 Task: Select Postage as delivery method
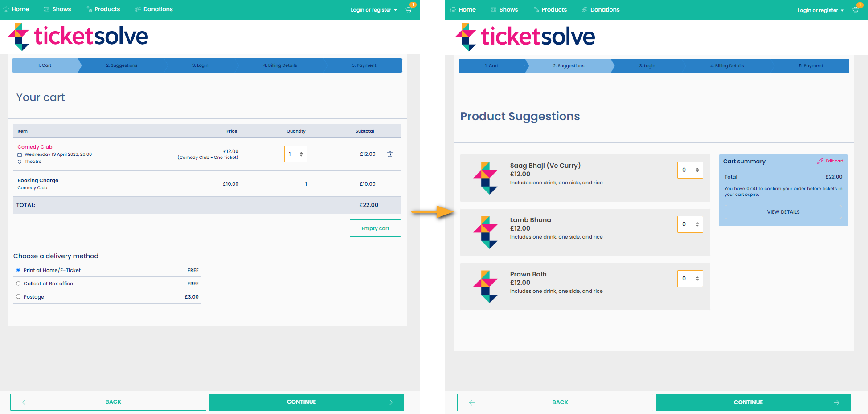(x=18, y=296)
